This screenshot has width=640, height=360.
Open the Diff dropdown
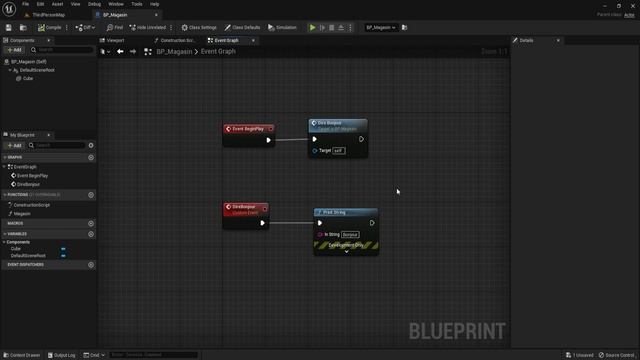click(x=85, y=27)
